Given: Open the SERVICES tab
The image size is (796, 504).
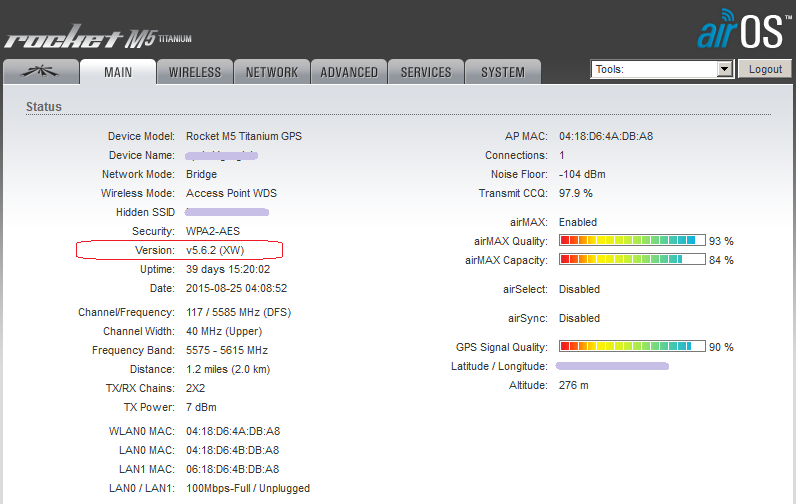Looking at the screenshot, I should [x=426, y=72].
